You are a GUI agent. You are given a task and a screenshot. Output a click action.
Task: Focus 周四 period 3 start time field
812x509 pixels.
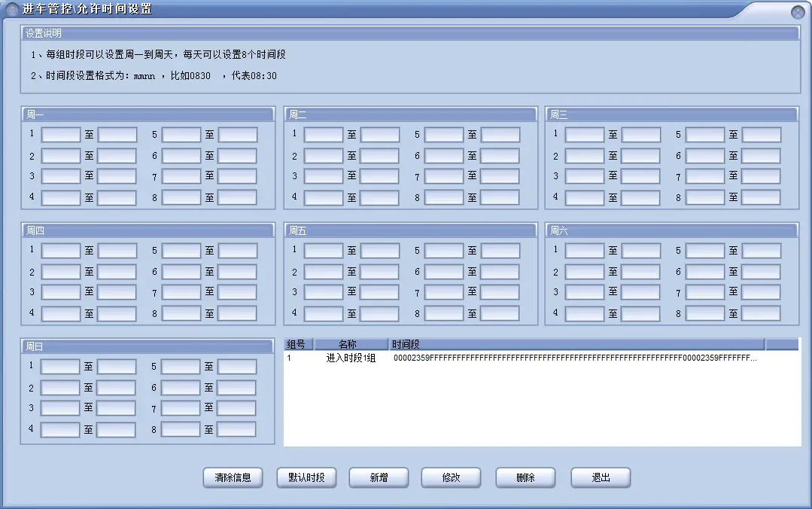(x=61, y=292)
